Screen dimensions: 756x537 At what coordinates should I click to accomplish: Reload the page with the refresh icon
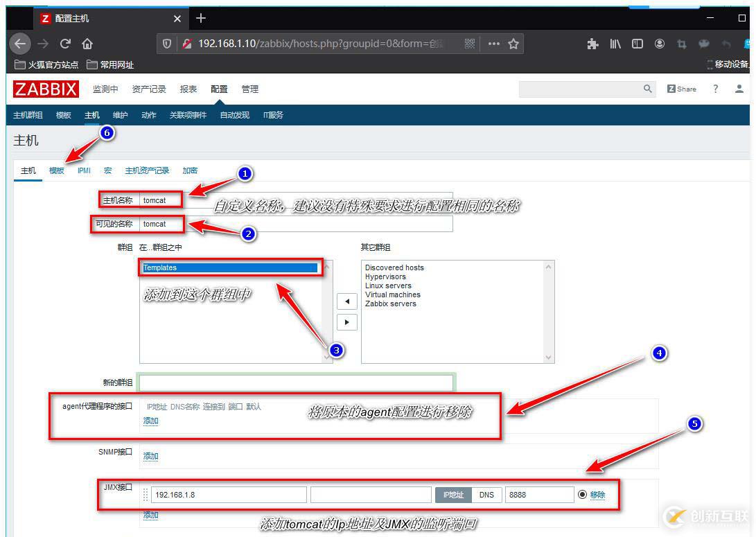pyautogui.click(x=65, y=44)
